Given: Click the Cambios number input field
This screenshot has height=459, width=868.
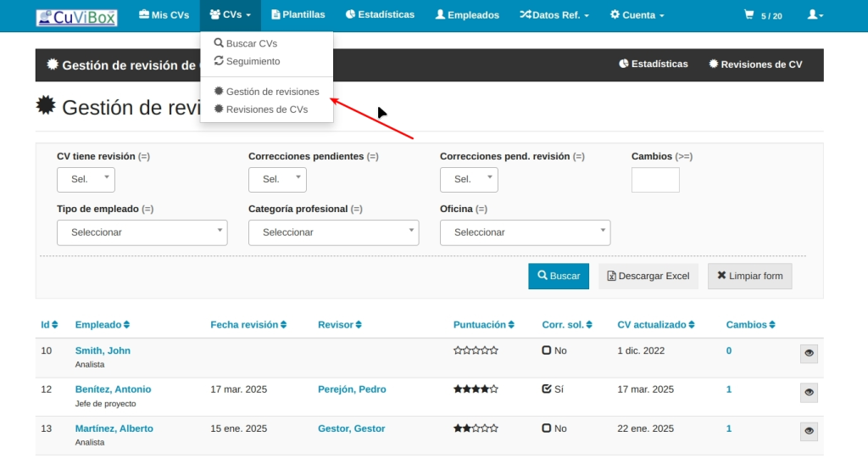Looking at the screenshot, I should 655,180.
